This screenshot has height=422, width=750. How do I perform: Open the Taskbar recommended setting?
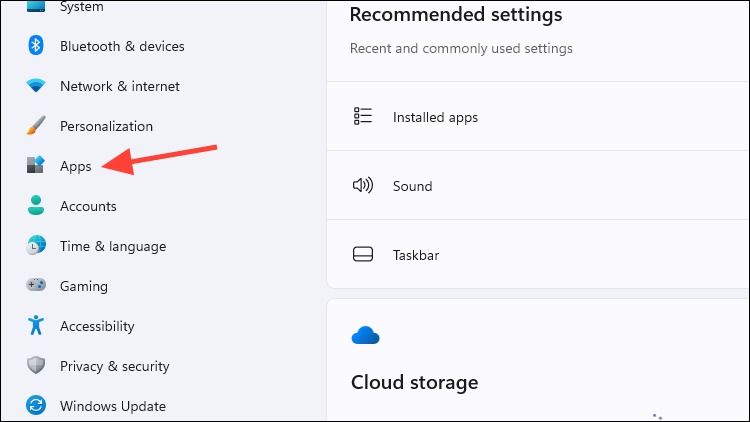click(538, 255)
